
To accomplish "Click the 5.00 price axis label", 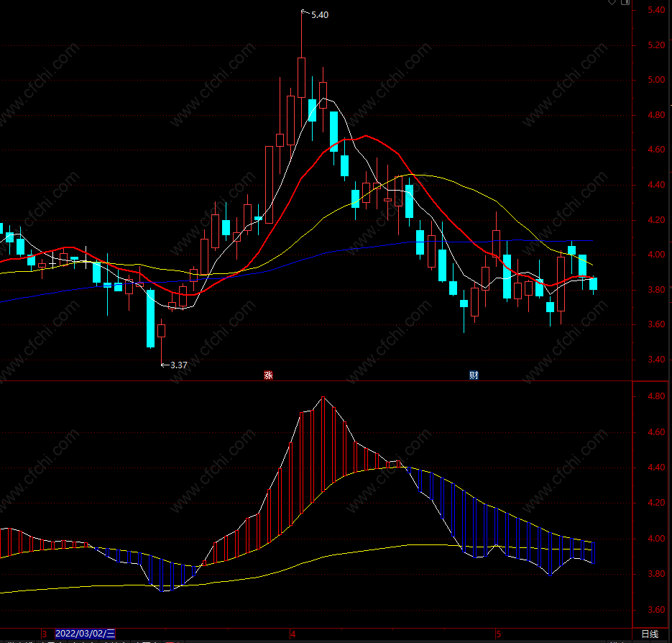I will 656,80.
